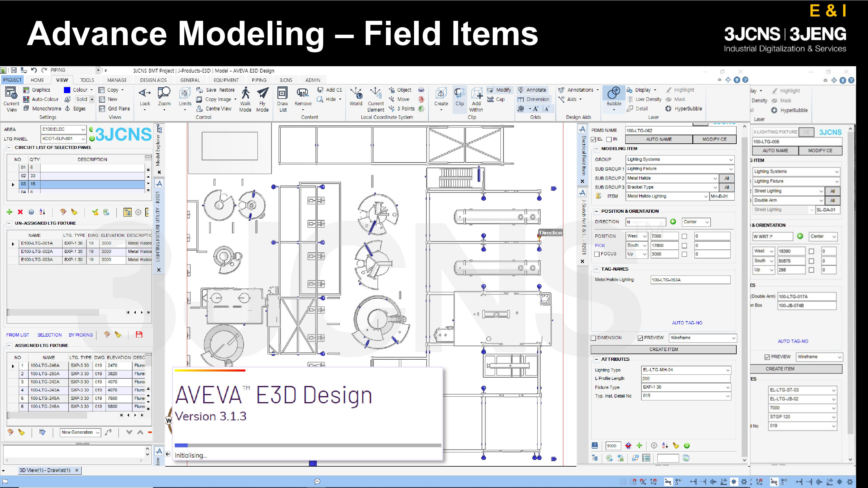Open the Limits control
Image resolution: width=868 pixels, height=488 pixels.
[x=185, y=99]
